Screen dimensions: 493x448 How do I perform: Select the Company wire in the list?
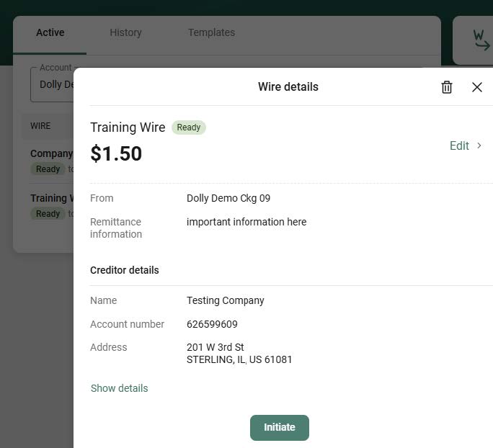pyautogui.click(x=51, y=153)
